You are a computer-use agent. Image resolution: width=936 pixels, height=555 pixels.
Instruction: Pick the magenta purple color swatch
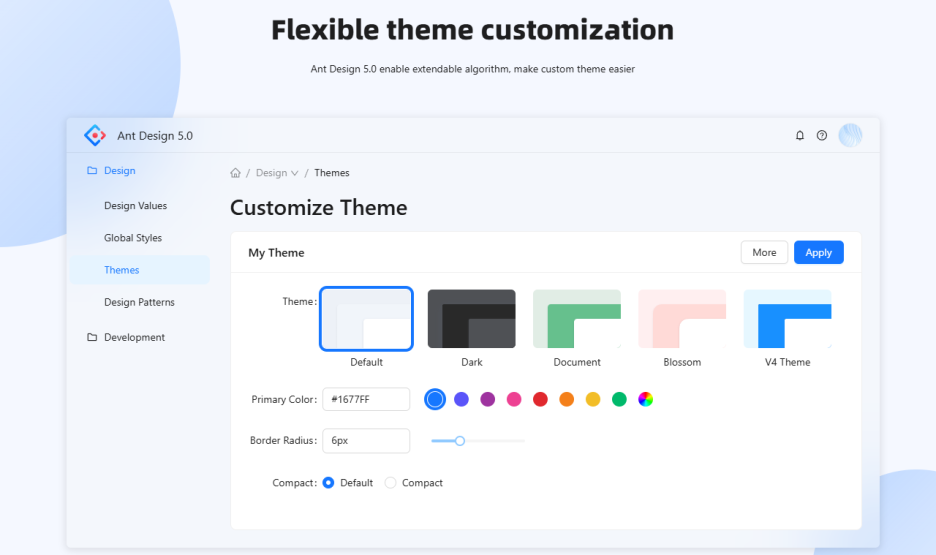pyautogui.click(x=488, y=399)
